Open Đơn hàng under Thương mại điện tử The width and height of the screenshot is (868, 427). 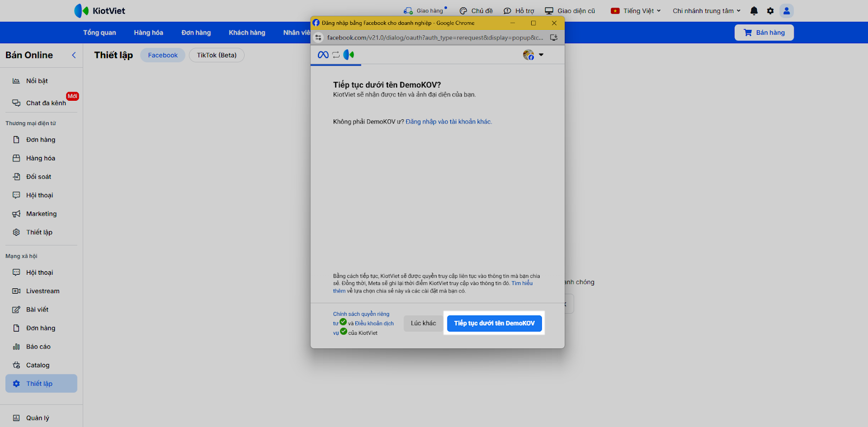(x=41, y=140)
